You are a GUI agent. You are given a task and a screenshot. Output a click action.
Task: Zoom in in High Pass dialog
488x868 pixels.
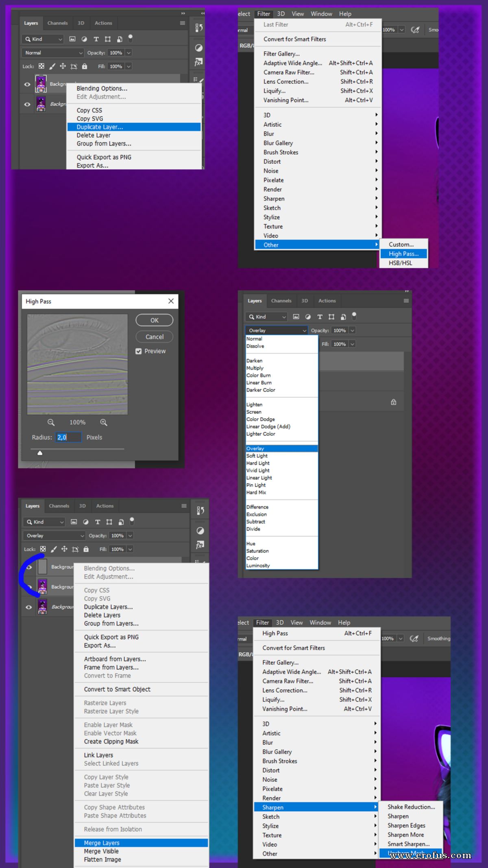pyautogui.click(x=104, y=422)
